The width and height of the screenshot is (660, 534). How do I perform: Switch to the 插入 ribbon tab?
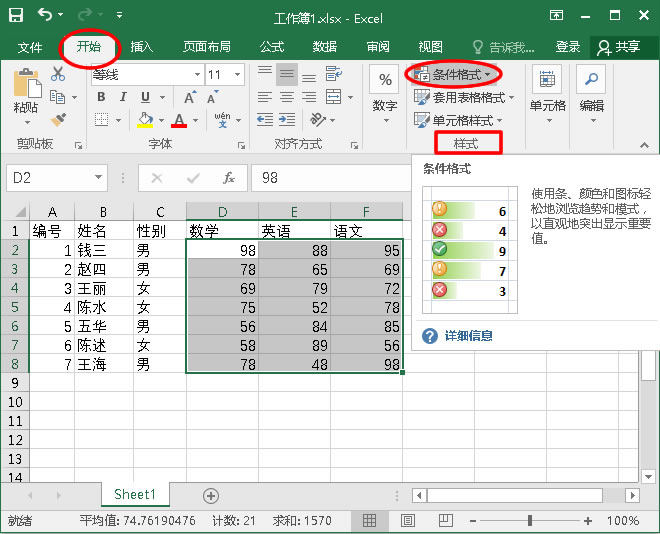(141, 46)
